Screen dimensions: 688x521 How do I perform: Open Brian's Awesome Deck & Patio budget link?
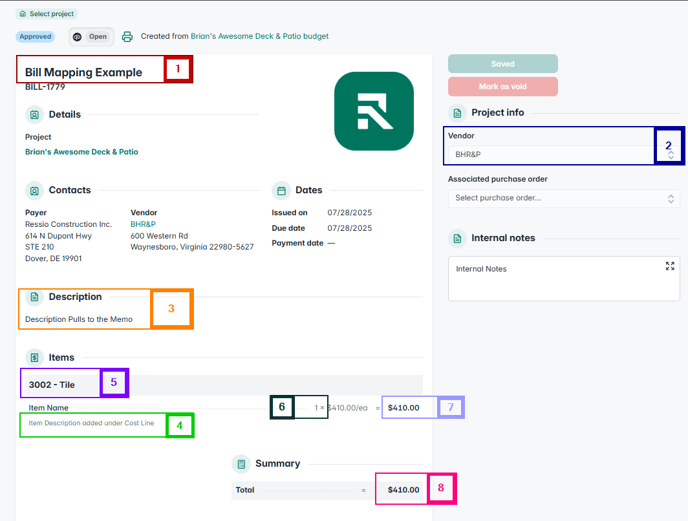pyautogui.click(x=259, y=36)
